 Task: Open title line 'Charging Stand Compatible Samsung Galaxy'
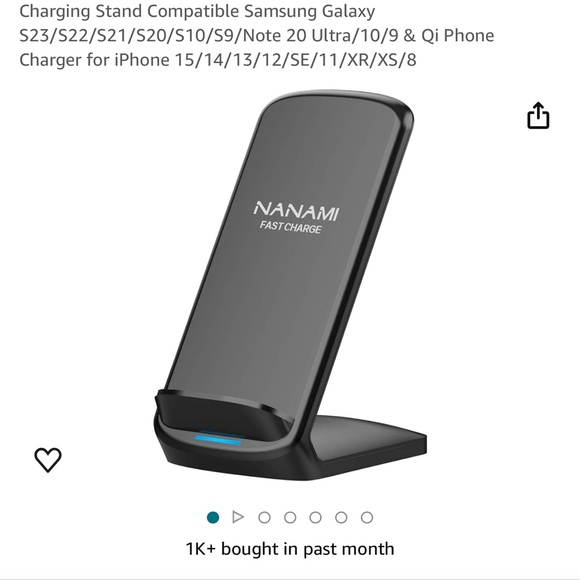click(x=197, y=12)
